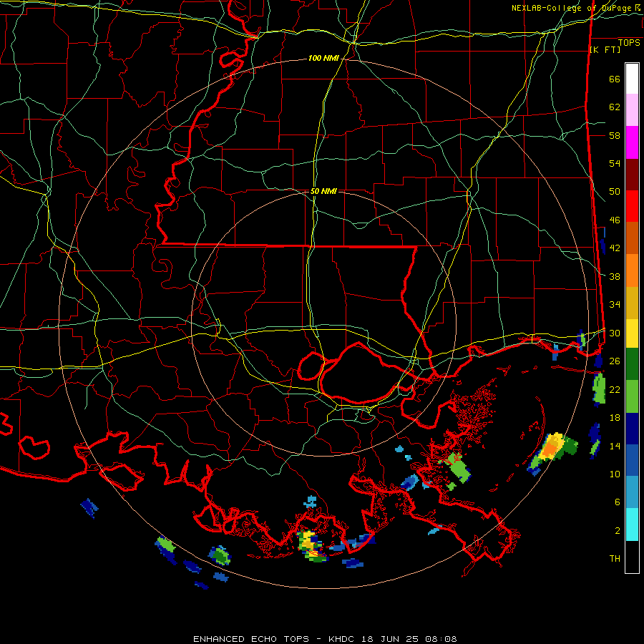Click the navy blue legend swatch
This screenshot has width=644, height=644.
[x=632, y=429]
